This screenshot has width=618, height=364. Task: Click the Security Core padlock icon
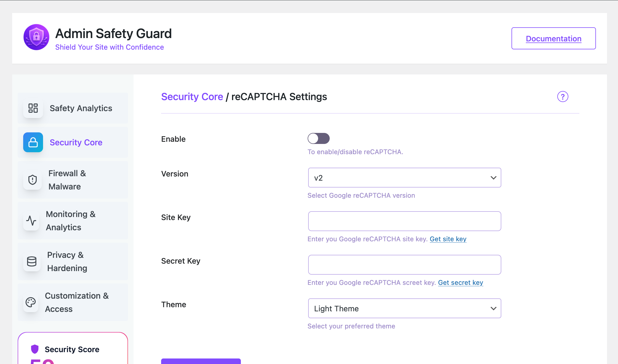33,142
